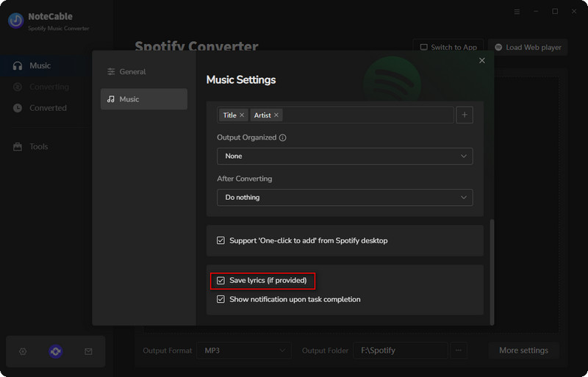The height and width of the screenshot is (377, 588).
Task: Add a new output file name tag
Action: 465,115
